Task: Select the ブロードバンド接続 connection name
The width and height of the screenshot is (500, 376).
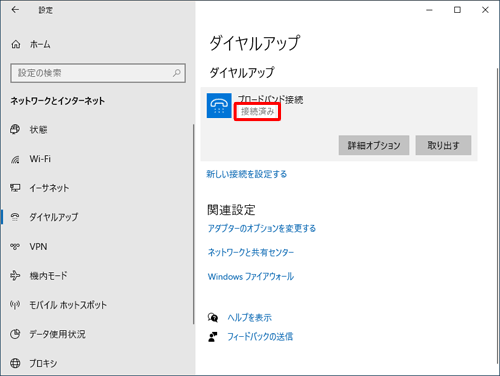Action: pyautogui.click(x=270, y=99)
